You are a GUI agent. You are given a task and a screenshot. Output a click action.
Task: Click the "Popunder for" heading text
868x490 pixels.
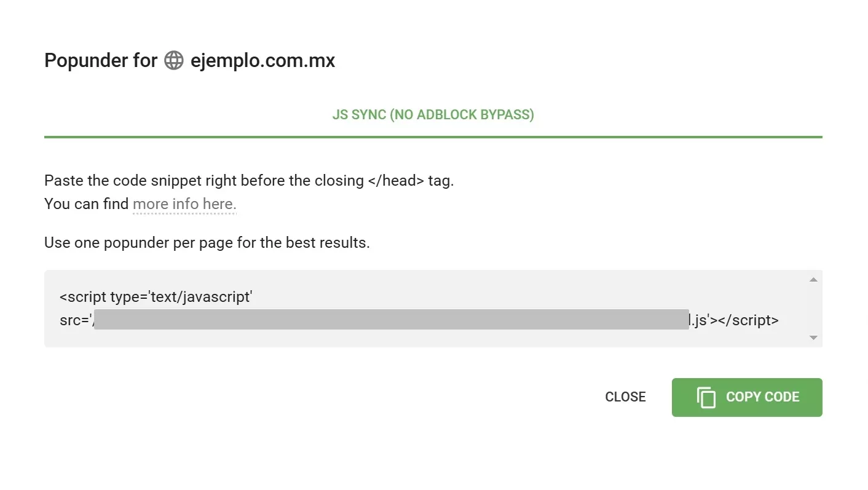[x=101, y=61]
